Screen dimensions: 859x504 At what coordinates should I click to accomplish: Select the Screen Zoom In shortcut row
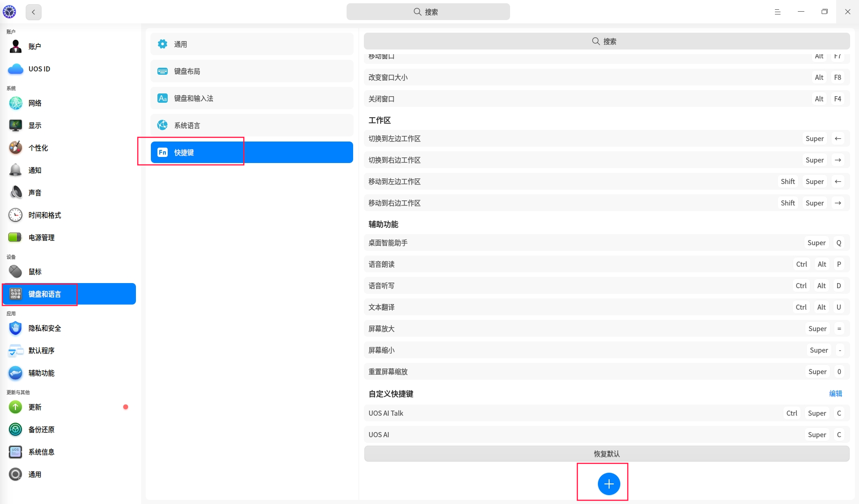(607, 329)
